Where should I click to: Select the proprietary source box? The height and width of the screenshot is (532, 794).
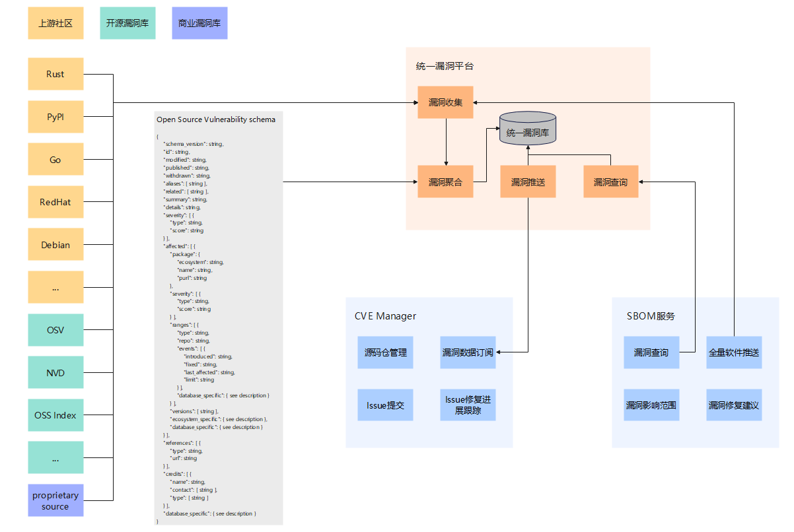point(55,500)
